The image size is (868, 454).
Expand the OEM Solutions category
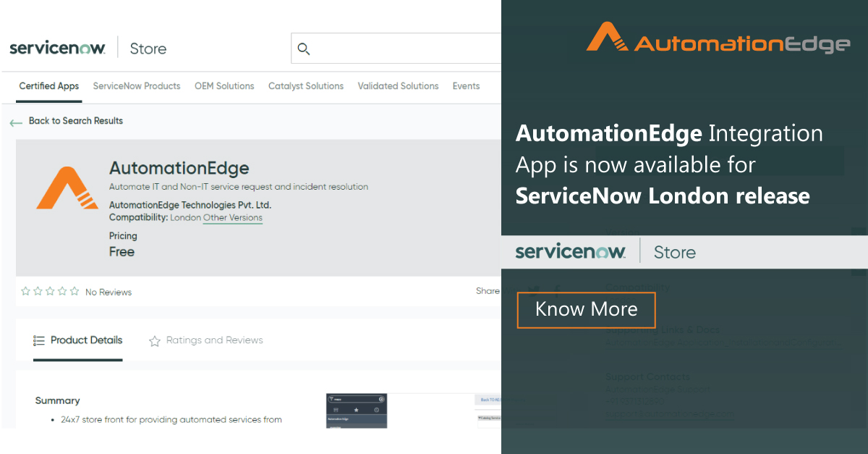224,85
